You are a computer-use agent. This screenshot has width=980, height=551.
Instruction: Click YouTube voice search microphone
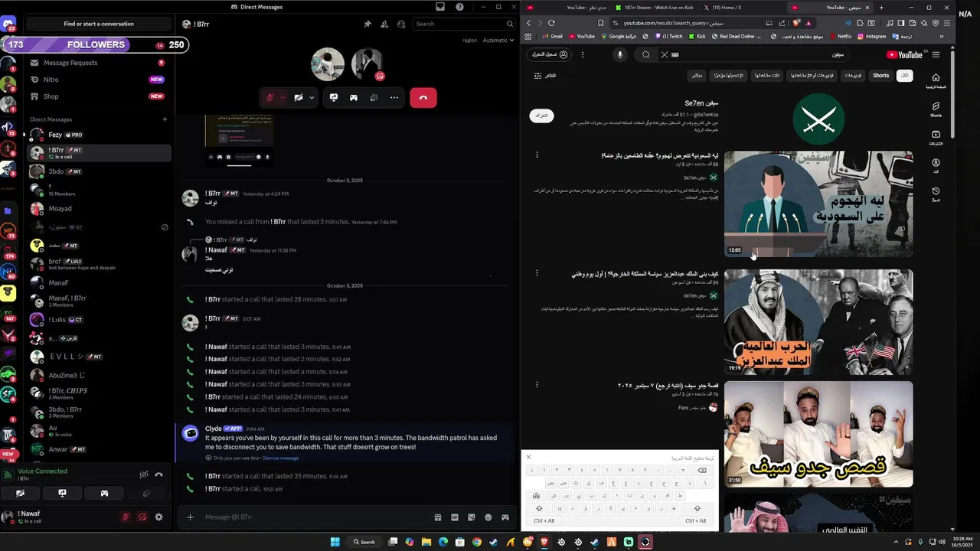620,54
